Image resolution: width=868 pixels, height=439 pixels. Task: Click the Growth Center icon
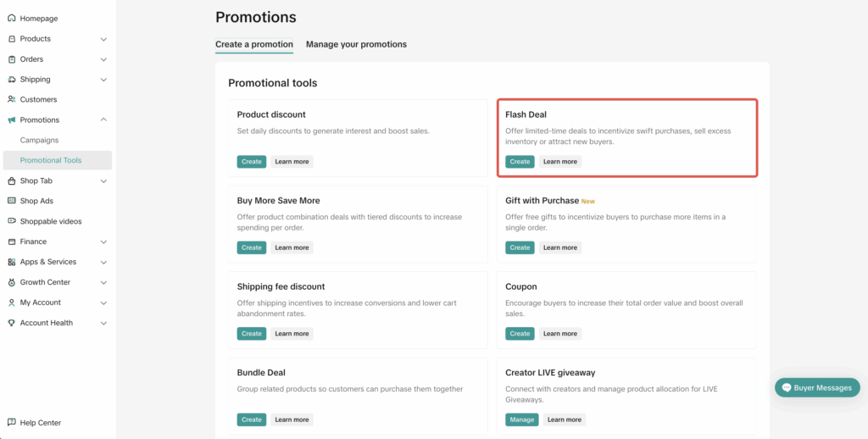tap(12, 282)
